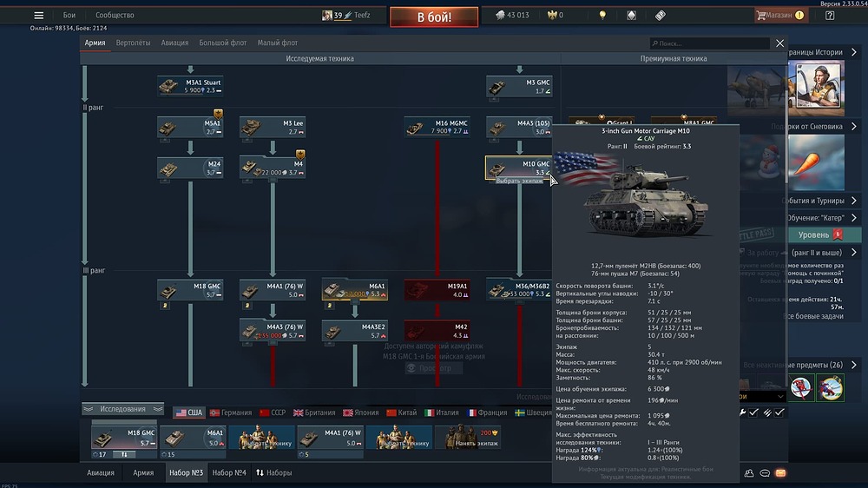Open the Магазин shop button
The image size is (868, 488).
[780, 16]
